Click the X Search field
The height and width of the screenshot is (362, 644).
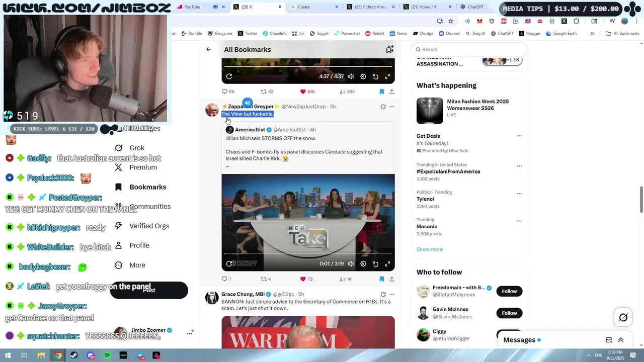(469, 49)
